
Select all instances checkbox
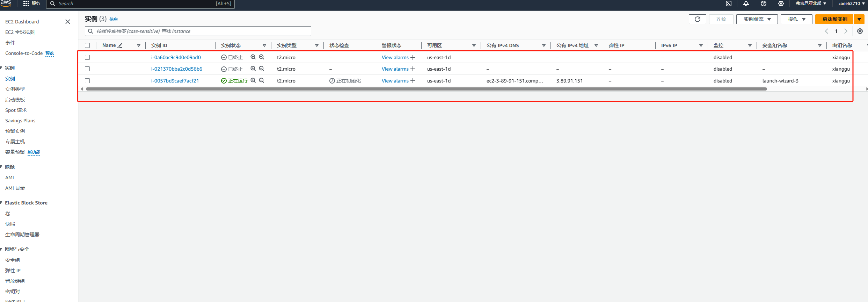click(x=87, y=45)
